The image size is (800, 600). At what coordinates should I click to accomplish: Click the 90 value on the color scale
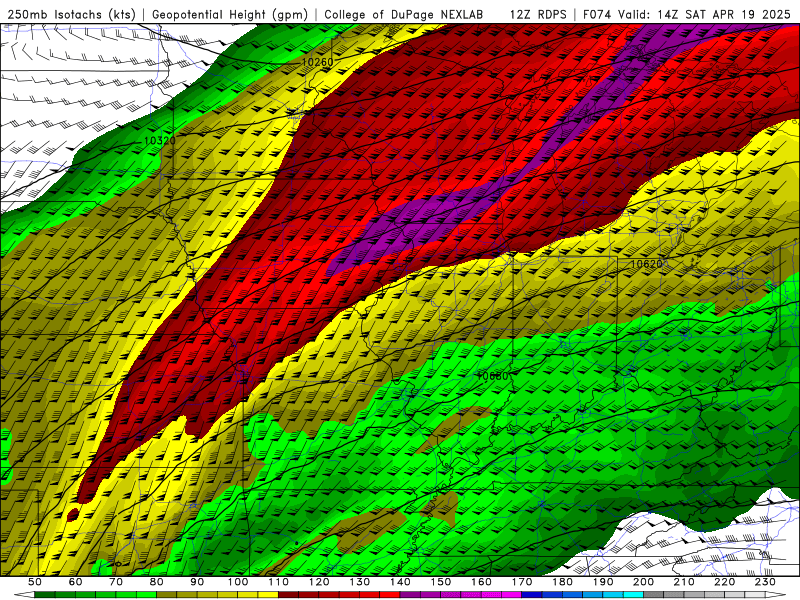[x=197, y=582]
